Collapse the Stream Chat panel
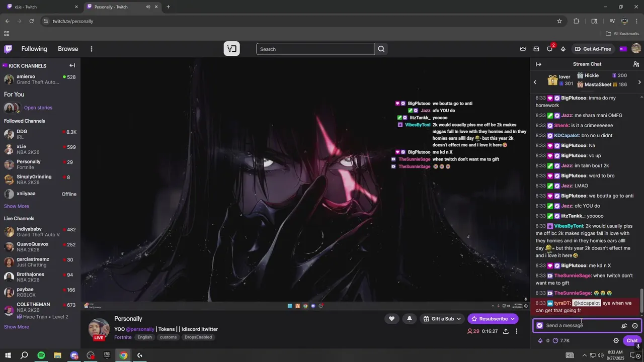The width and height of the screenshot is (644, 362). pos(538,64)
